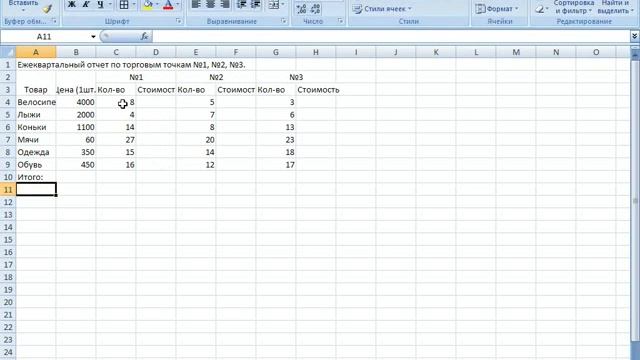Select all cells corner button

[8, 52]
